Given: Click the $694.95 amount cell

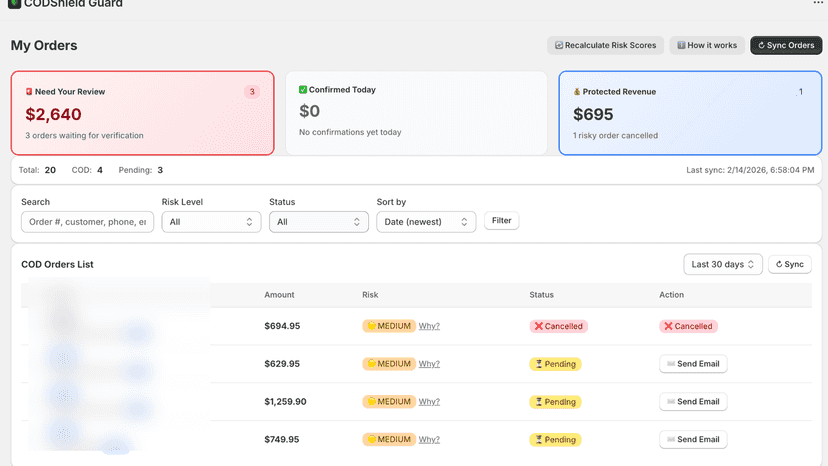Looking at the screenshot, I should pyautogui.click(x=282, y=326).
